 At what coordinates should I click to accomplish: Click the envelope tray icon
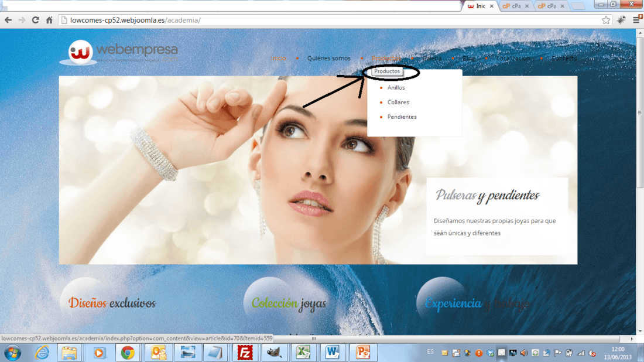coord(445,353)
